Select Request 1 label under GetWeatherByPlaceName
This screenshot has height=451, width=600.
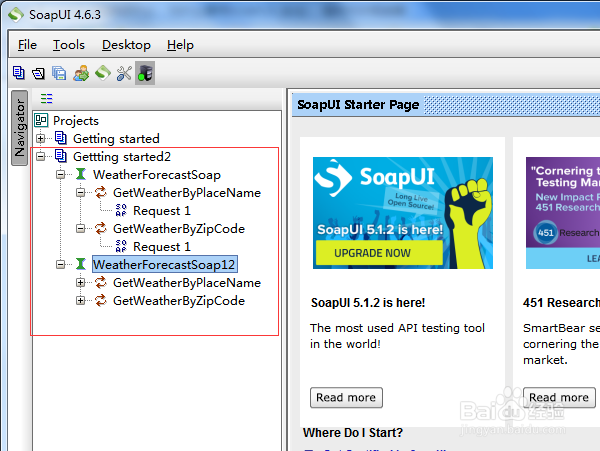(x=162, y=211)
